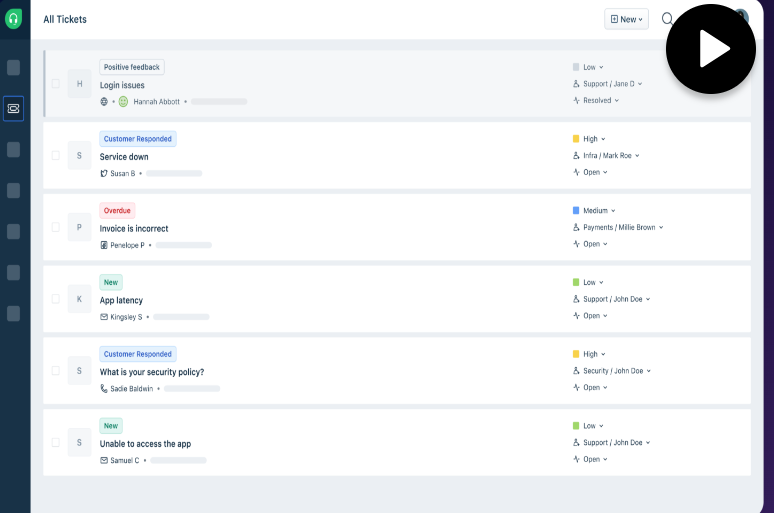Click the agent icon next to Infra / Mark Roe

pos(576,156)
